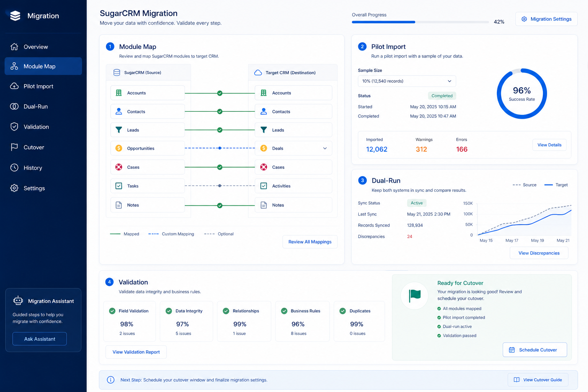Click the History clock icon
Screen dimensions: 588x392
click(x=14, y=168)
